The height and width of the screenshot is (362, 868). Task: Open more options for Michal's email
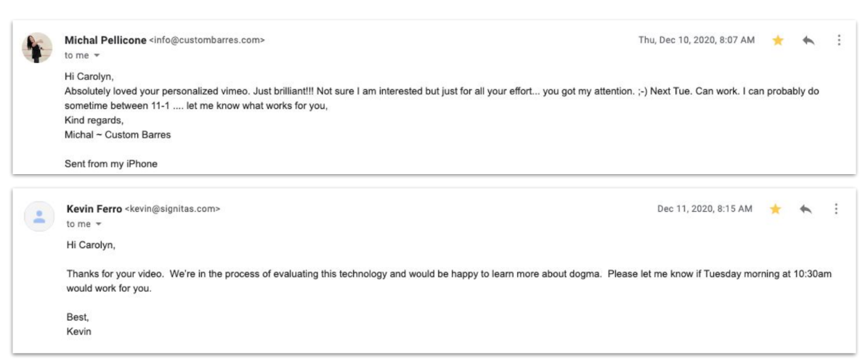click(839, 41)
